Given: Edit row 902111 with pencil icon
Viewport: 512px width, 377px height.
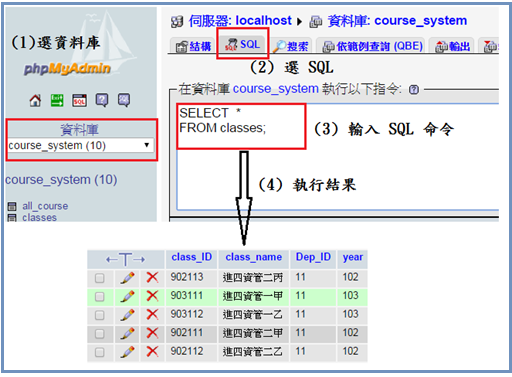Looking at the screenshot, I should [127, 333].
